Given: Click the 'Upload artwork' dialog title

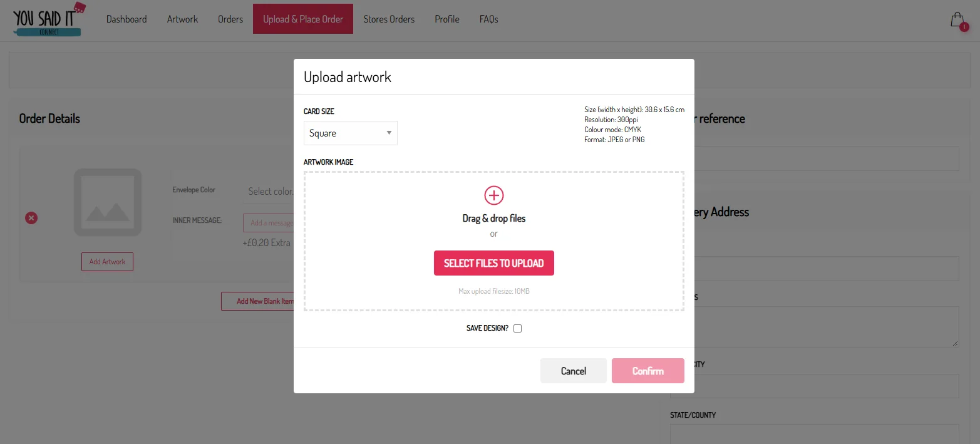Looking at the screenshot, I should 348,77.
